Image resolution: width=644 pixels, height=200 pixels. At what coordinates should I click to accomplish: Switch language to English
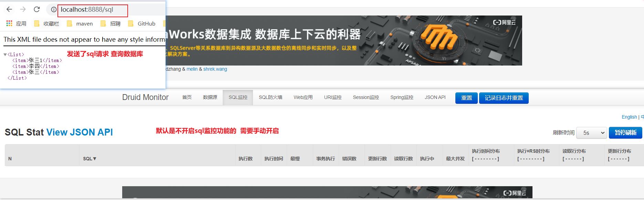point(629,117)
